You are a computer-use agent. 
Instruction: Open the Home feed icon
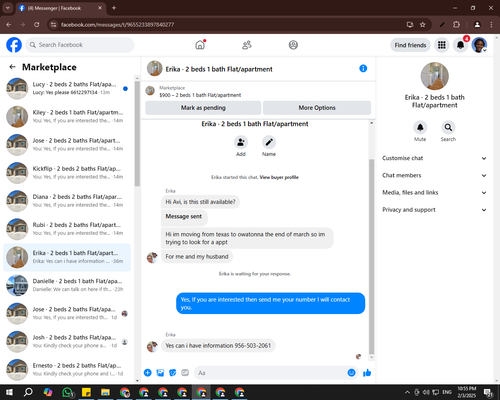[200, 45]
